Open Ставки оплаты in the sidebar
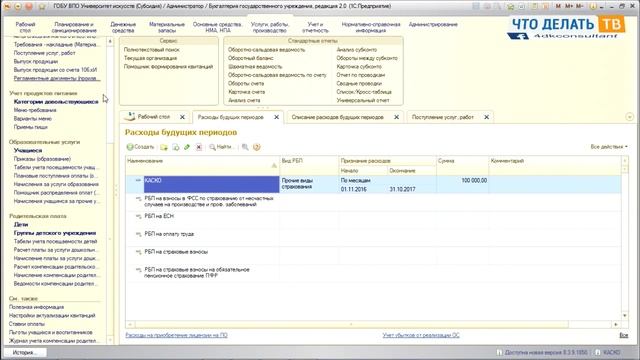 [x=27, y=324]
